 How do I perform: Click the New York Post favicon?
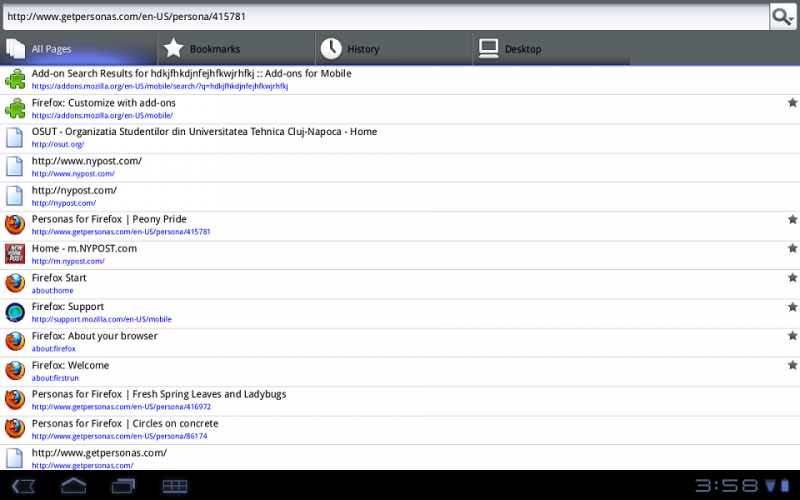[15, 254]
